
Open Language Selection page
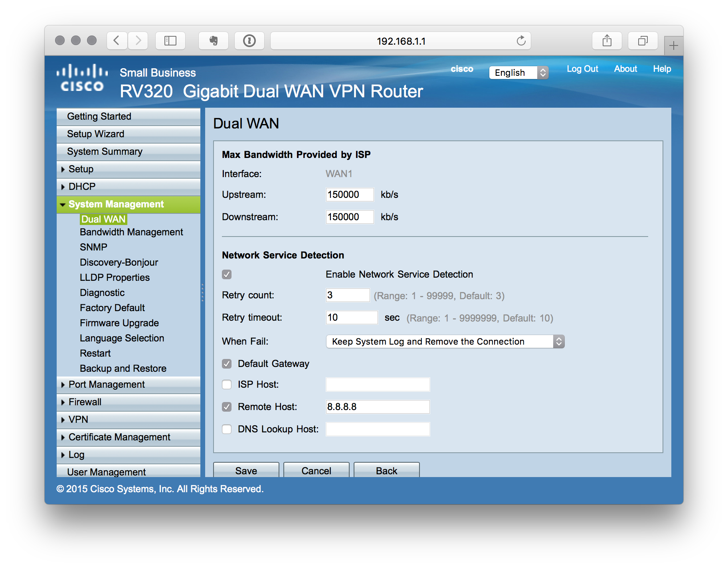(122, 338)
